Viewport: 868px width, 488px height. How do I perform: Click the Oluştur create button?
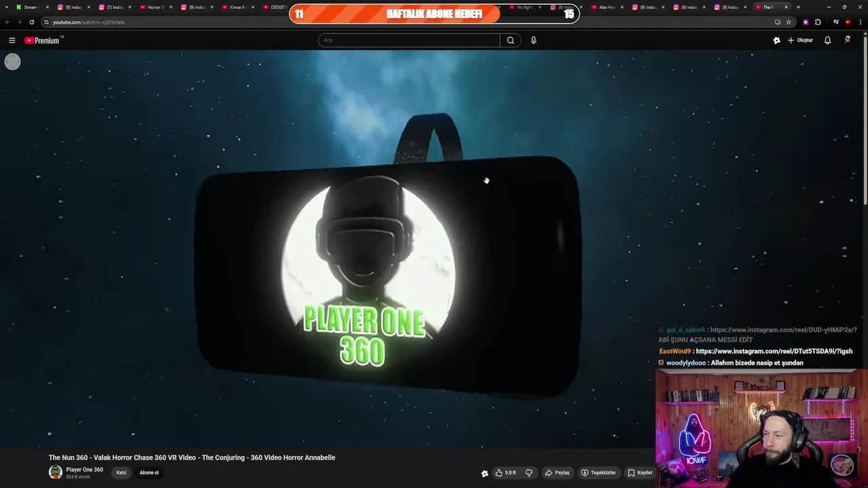[800, 41]
